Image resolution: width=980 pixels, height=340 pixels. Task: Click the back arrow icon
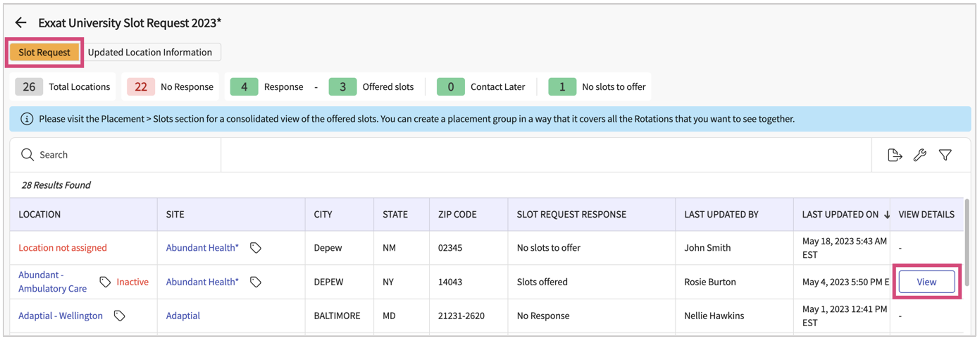20,23
